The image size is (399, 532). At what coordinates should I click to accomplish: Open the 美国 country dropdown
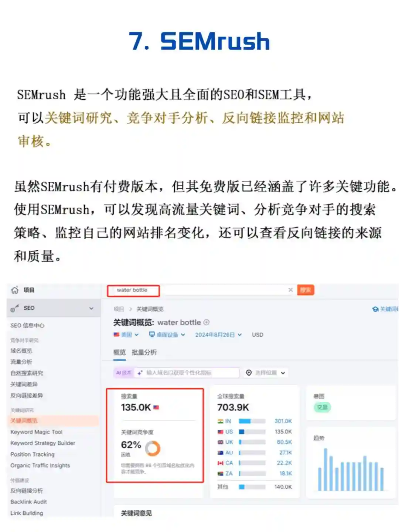click(126, 334)
